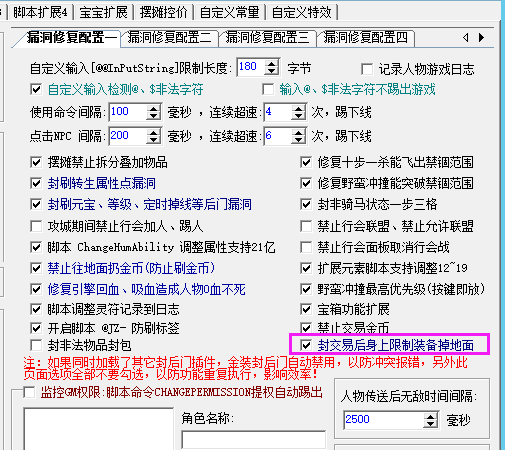
Task: Increase command 连续超速 count (4) spinner up
Action: click(x=298, y=108)
